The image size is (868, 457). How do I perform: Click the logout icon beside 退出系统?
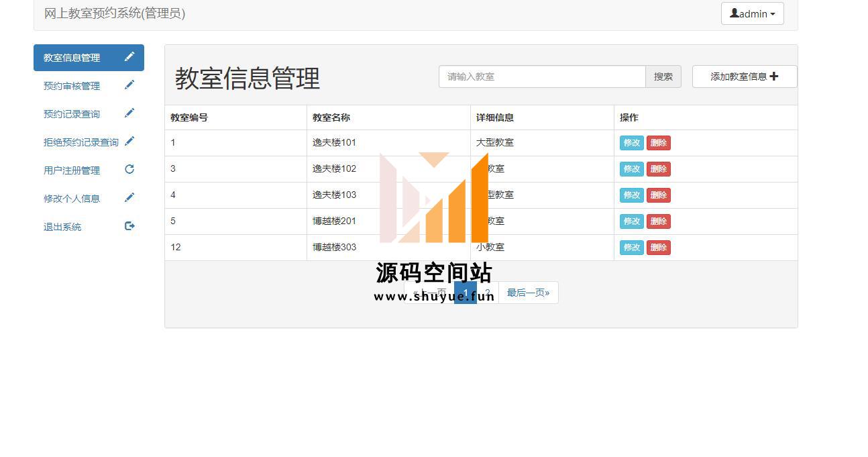[129, 226]
